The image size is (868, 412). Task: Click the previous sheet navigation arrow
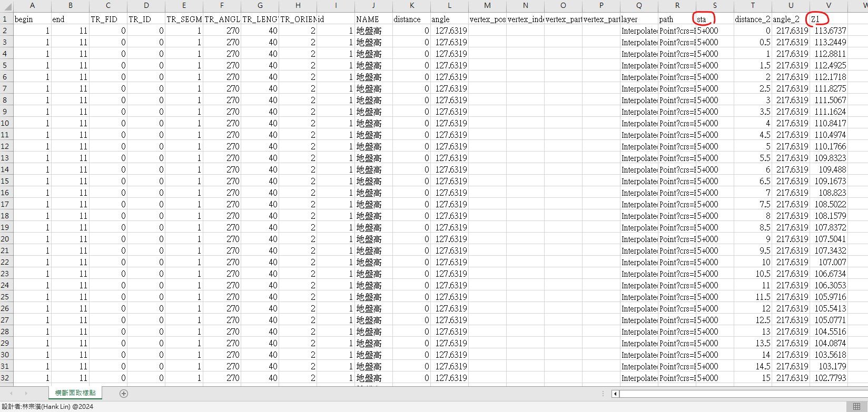pos(11,394)
